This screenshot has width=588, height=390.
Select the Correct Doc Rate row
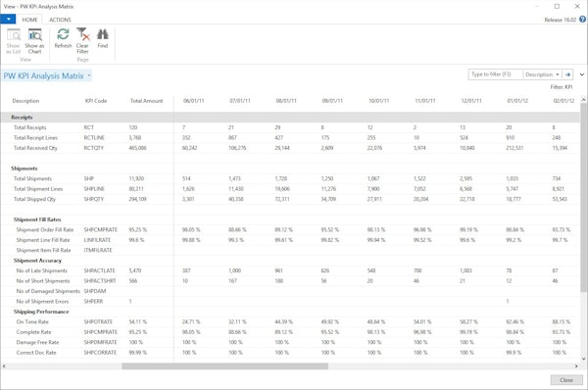(x=290, y=353)
